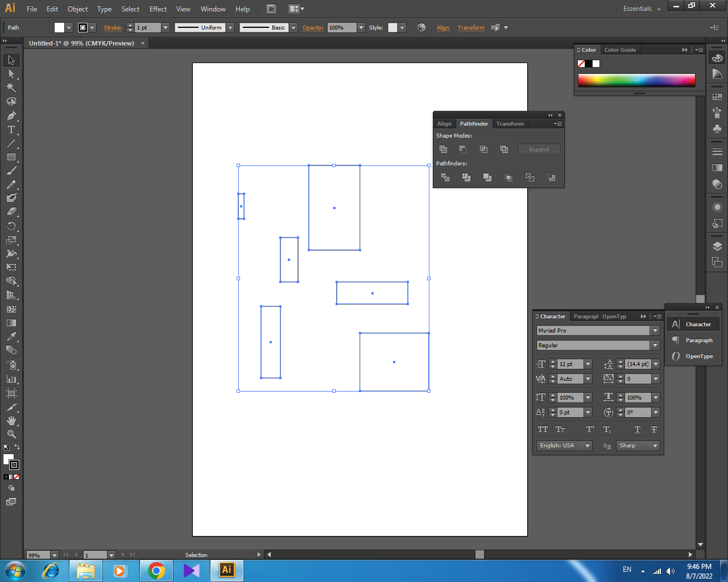Apply Divide pathfinder
The width and height of the screenshot is (728, 582).
click(x=445, y=177)
